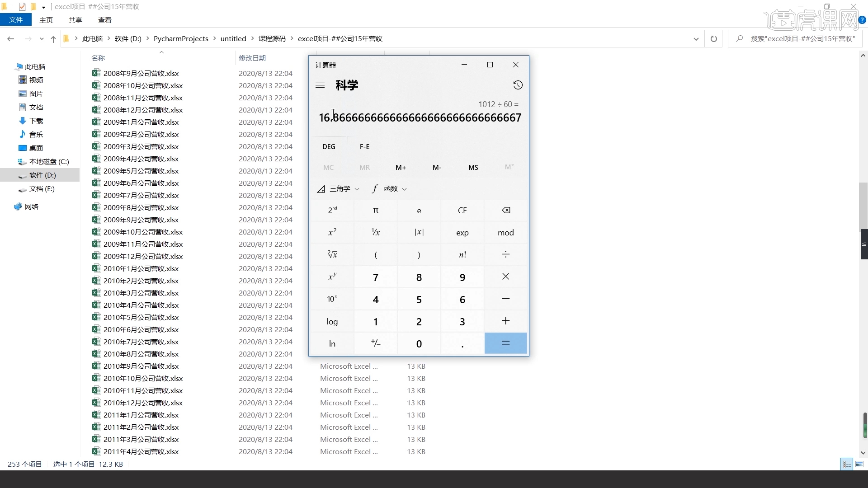Expand the 函数 functions dropdown

click(390, 189)
